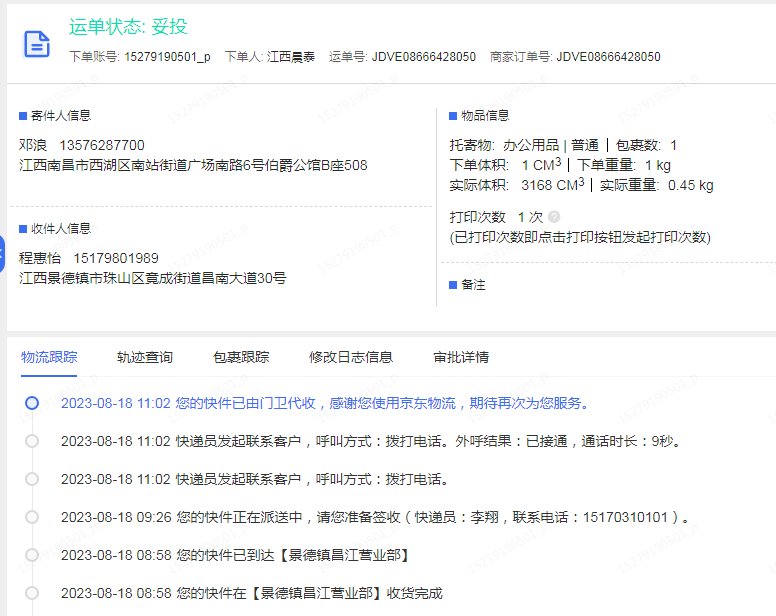Click the 寄件人信息 section header

coord(60,116)
